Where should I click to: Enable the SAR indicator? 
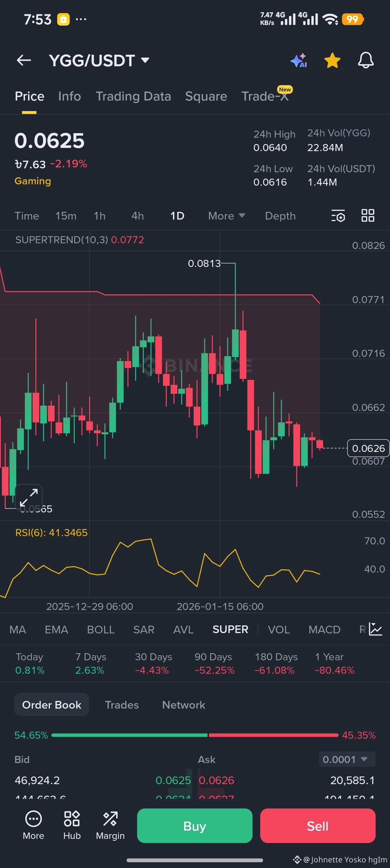[x=144, y=630]
